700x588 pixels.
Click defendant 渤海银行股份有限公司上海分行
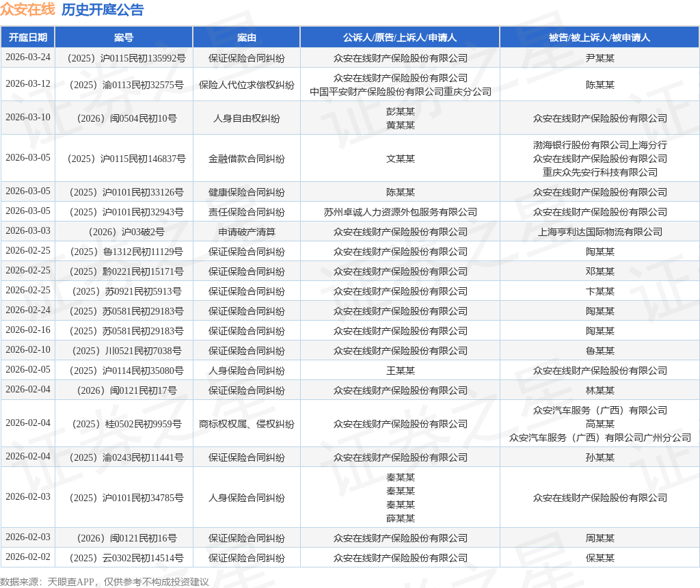[600, 145]
